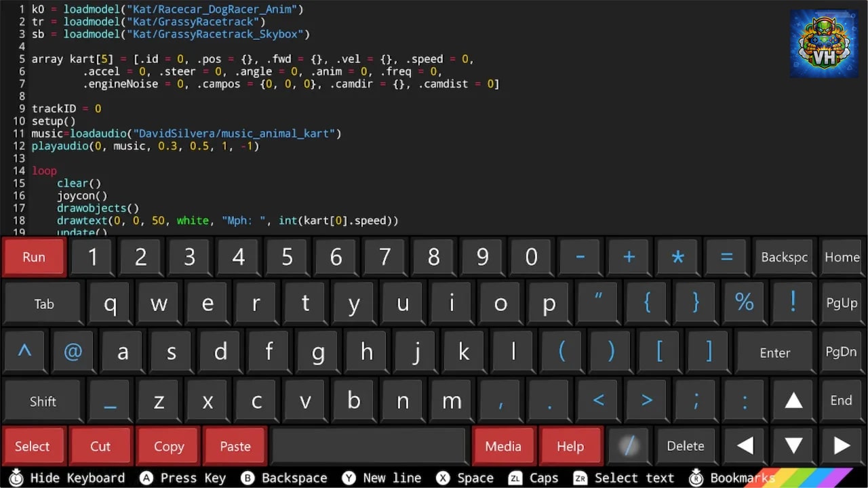This screenshot has width=868, height=488.
Task: Run the program with the Run button
Action: [34, 257]
